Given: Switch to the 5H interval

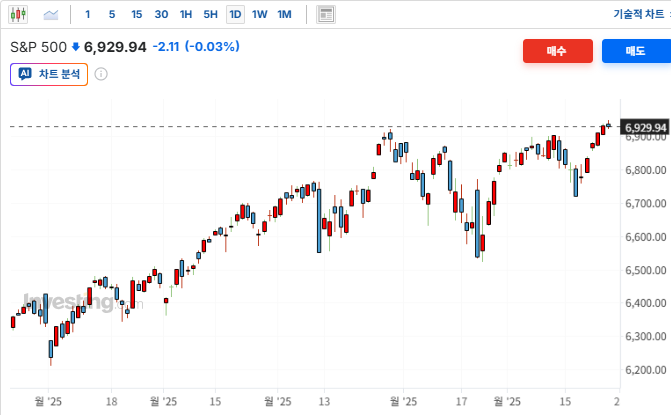Looking at the screenshot, I should point(211,15).
